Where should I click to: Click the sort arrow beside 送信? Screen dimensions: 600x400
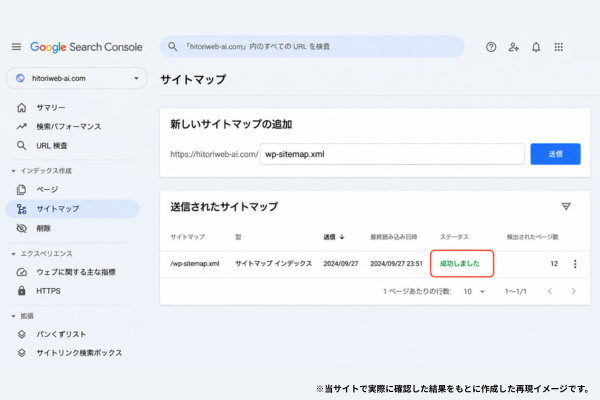pos(342,237)
